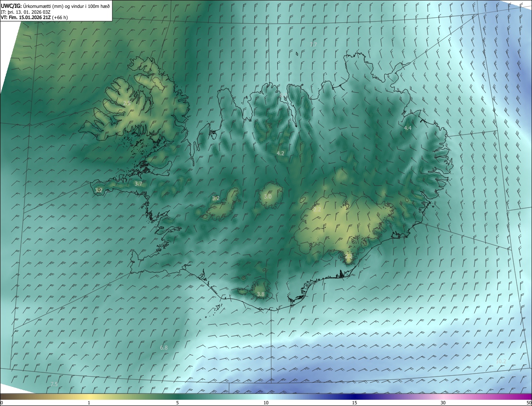Screen dimensions: 532x406
Task: Click the 3.8 value label on the map
Action: pos(261,294)
